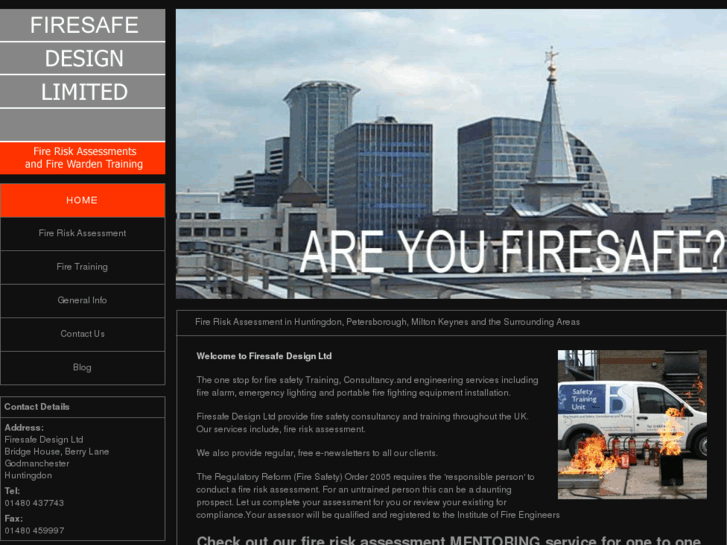The height and width of the screenshot is (545, 727).
Task: Click the ARE YOU FIRESAFE? banner text
Action: coord(512,251)
